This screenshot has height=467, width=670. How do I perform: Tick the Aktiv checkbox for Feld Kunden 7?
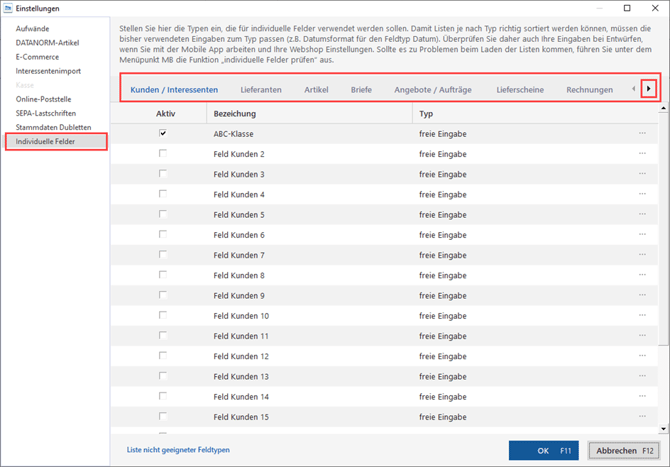coord(163,255)
